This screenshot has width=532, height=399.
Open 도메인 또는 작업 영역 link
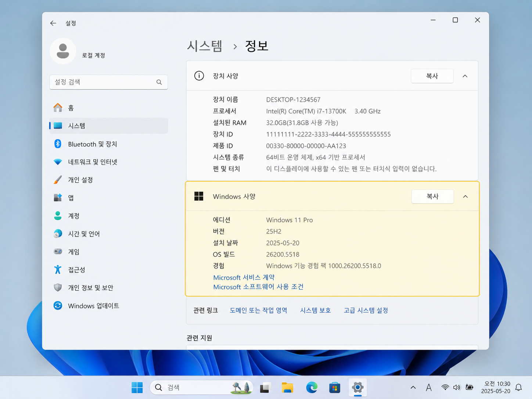click(258, 310)
